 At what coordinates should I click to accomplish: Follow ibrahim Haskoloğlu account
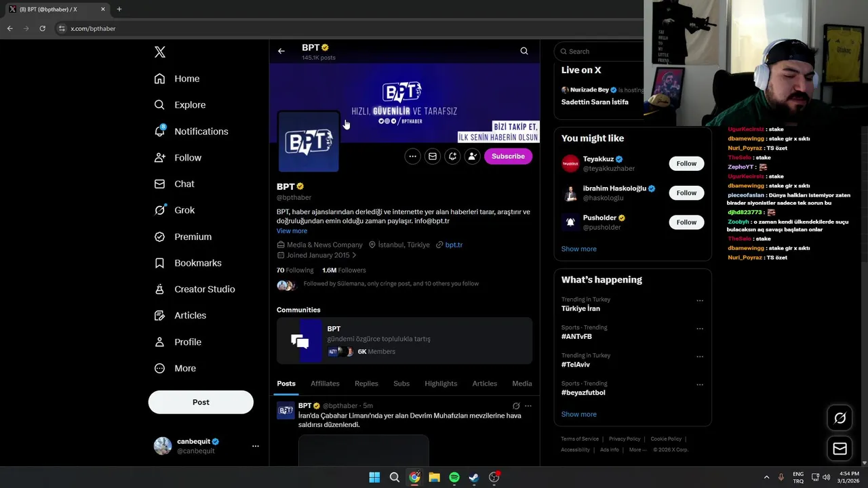click(686, 193)
